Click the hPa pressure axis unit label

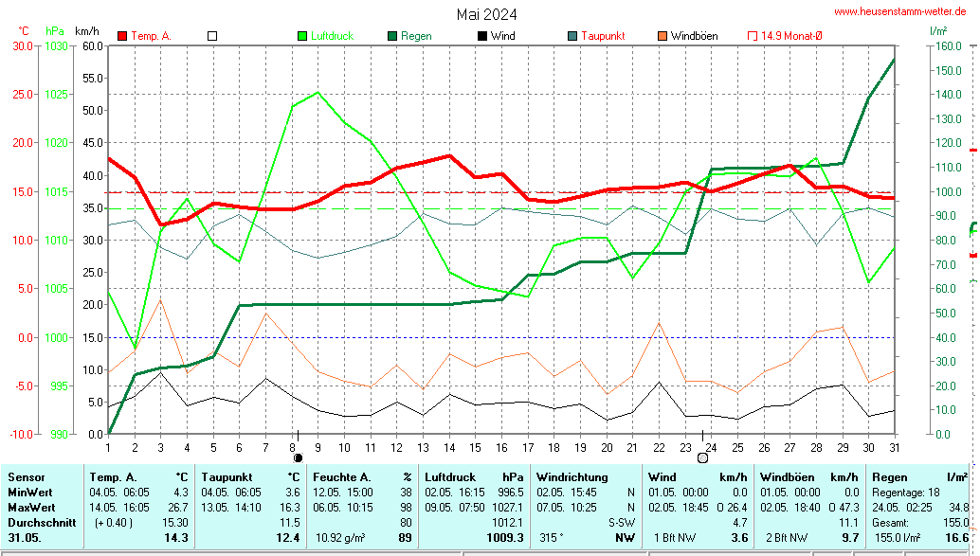[x=54, y=31]
